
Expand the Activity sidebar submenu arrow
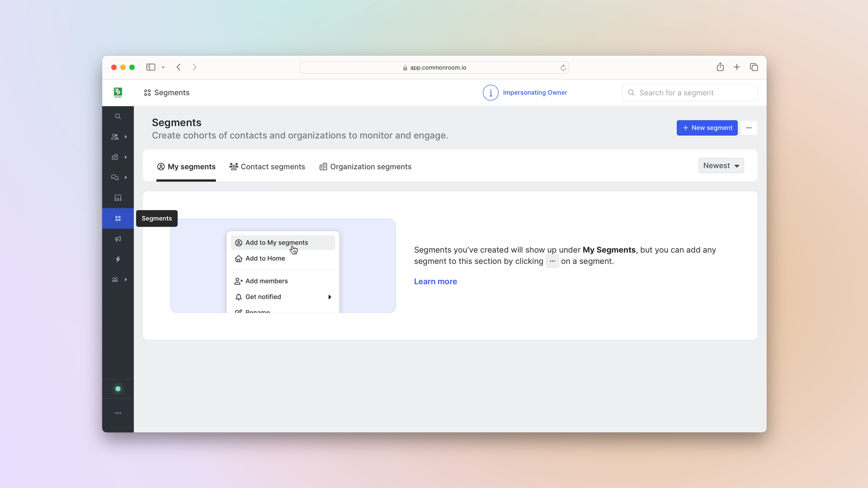pyautogui.click(x=126, y=177)
